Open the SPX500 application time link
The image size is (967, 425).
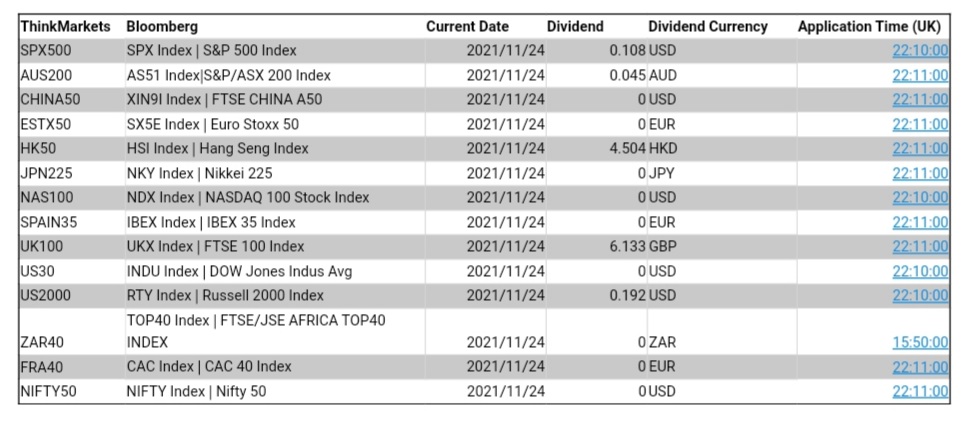click(x=920, y=50)
